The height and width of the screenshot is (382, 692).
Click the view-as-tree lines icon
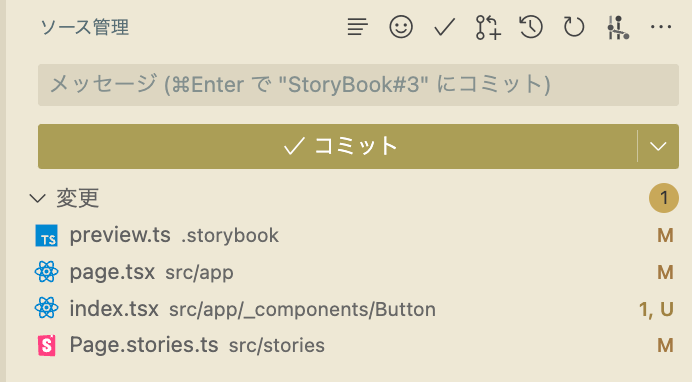point(357,27)
